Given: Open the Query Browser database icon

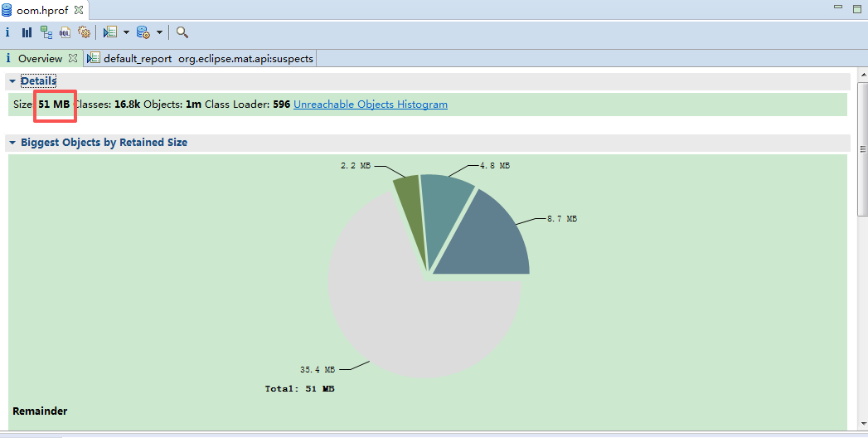Looking at the screenshot, I should pyautogui.click(x=143, y=32).
